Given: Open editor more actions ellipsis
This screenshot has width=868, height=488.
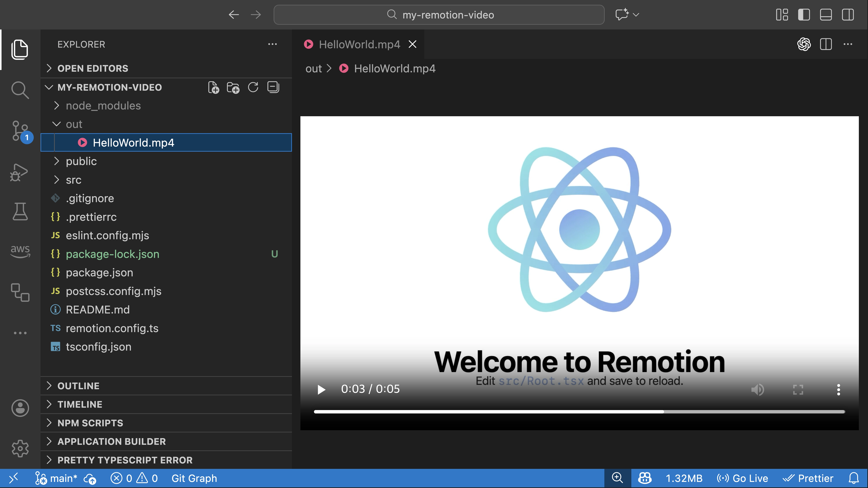Looking at the screenshot, I should click(x=848, y=44).
